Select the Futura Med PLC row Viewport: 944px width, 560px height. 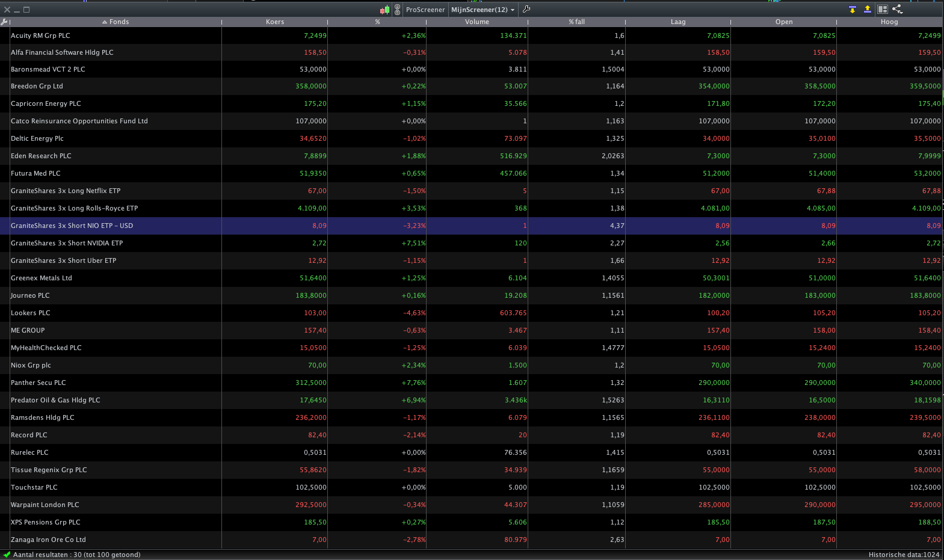tap(471, 173)
